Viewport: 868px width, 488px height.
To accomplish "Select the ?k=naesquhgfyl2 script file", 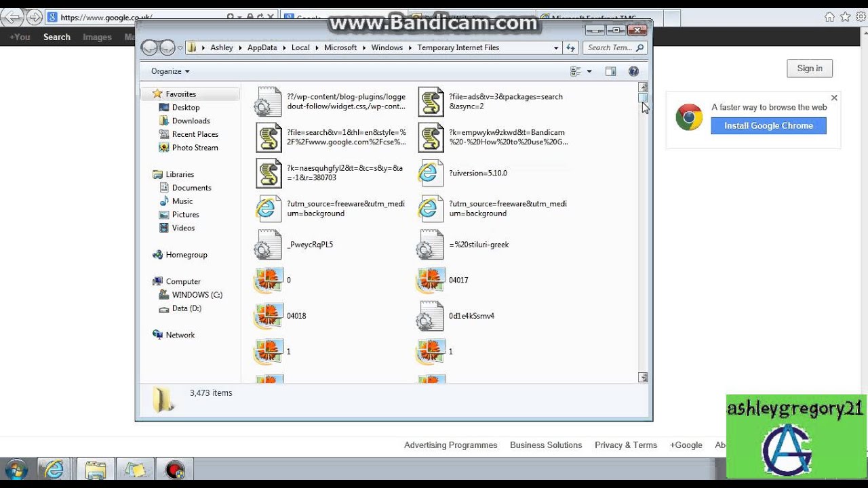I will click(x=330, y=173).
